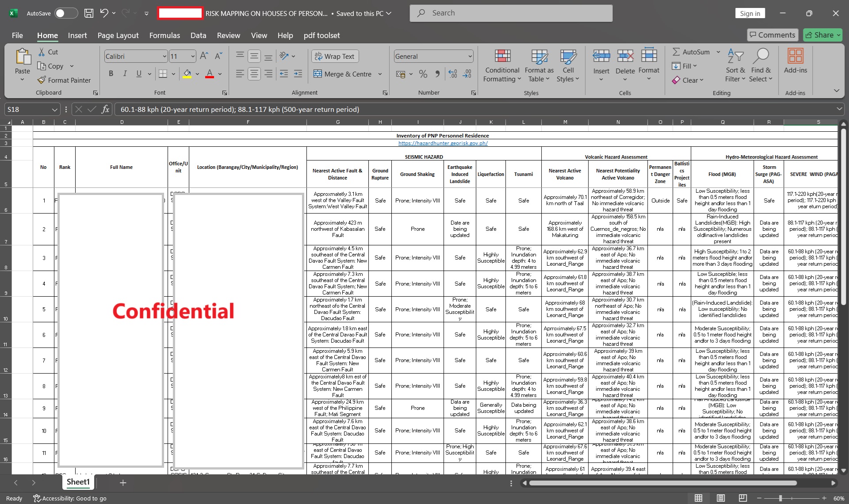Open the Clear dropdown
This screenshot has height=504, width=849.
[688, 80]
